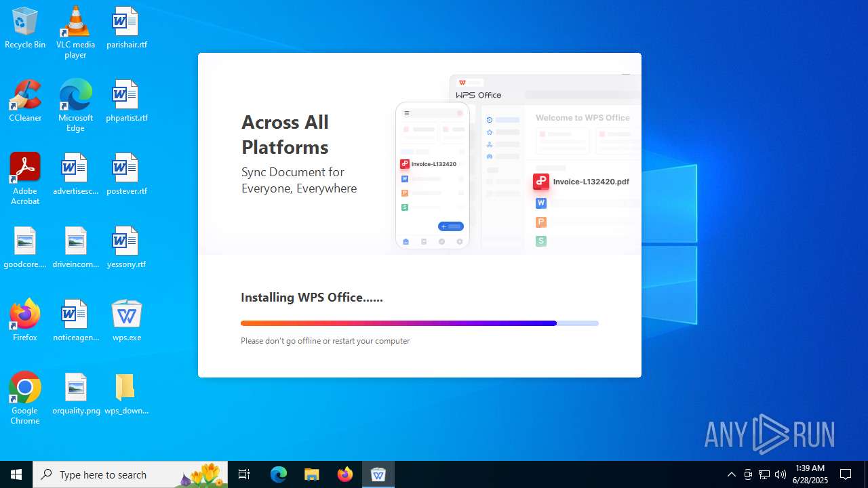Viewport: 868px width, 488px height.
Task: Click the 'Across All Platforms' heading
Action: (285, 134)
